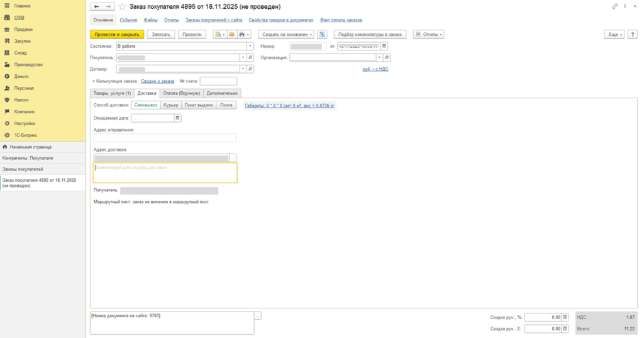The height and width of the screenshot is (338, 644).
Task: Click the Адрес отправления field
Action: (x=165, y=138)
